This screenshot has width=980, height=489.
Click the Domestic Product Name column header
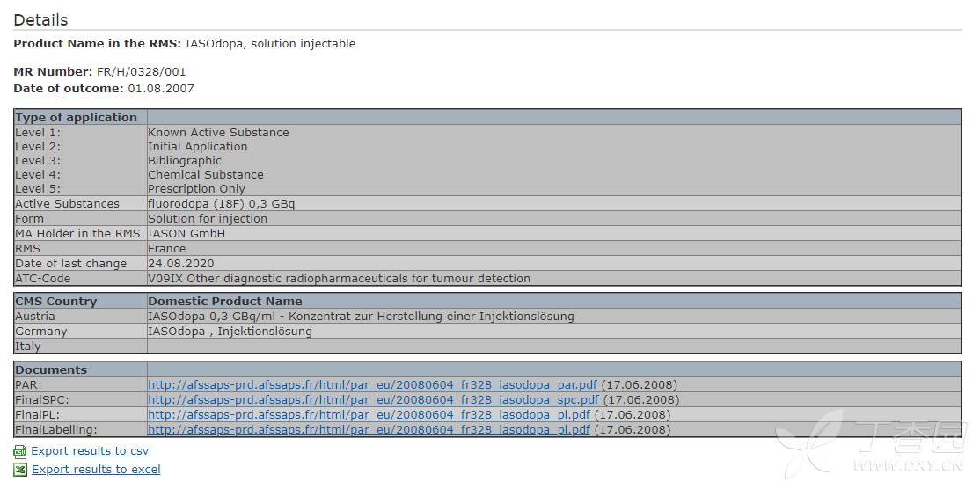[x=224, y=301]
